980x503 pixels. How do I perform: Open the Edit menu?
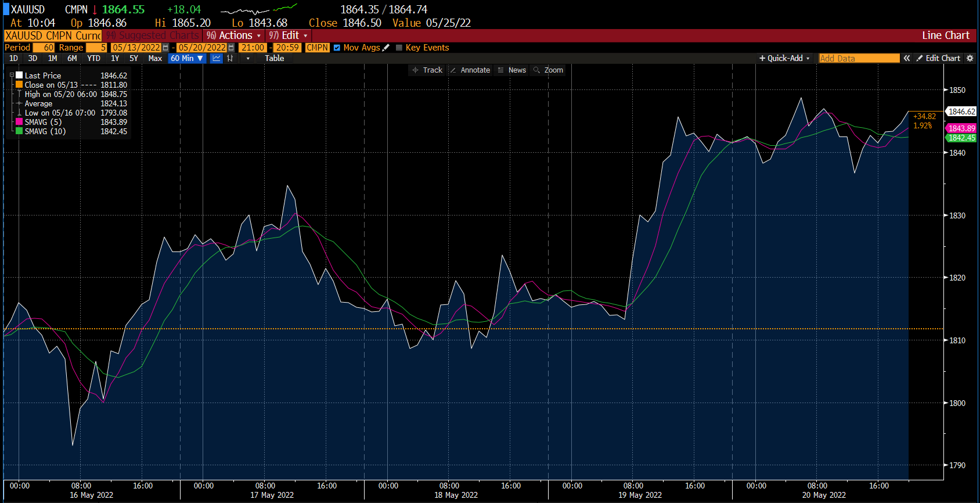click(x=289, y=35)
